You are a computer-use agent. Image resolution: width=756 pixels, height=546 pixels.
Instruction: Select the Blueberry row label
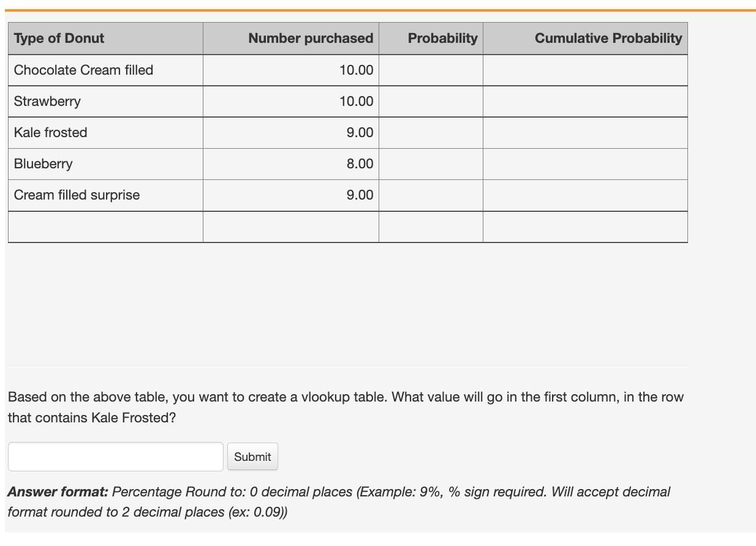pyautogui.click(x=43, y=163)
